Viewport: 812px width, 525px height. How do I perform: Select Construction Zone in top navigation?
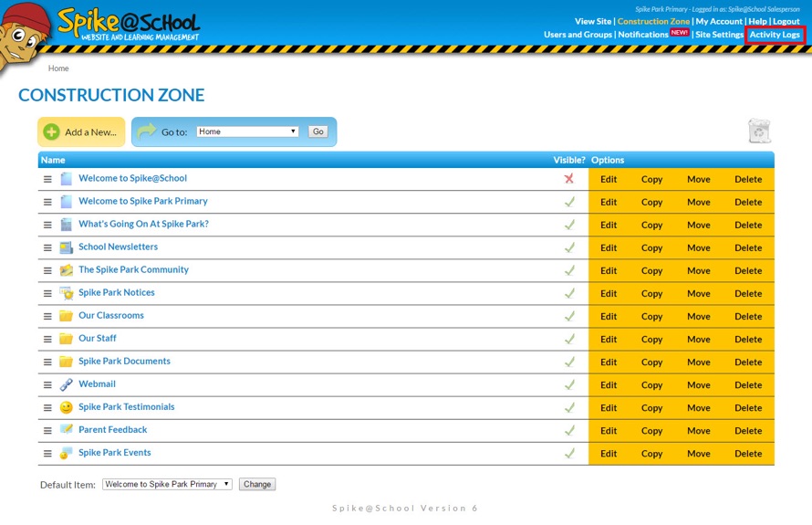pos(653,21)
